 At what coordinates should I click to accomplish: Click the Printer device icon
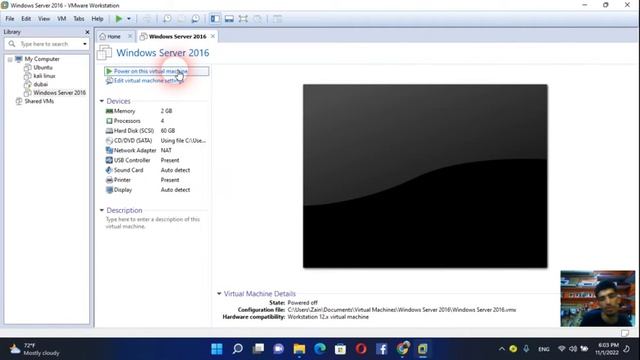[x=109, y=180]
